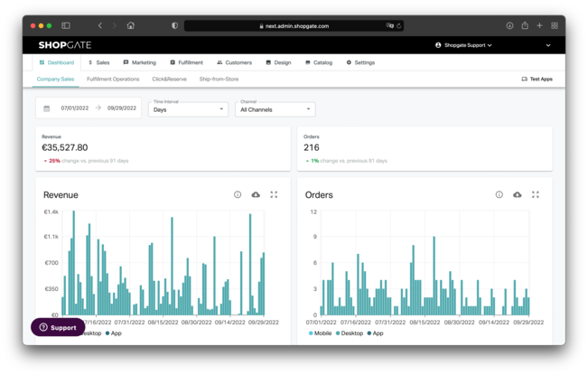Expand the Revenue chart to fullscreen

click(274, 194)
